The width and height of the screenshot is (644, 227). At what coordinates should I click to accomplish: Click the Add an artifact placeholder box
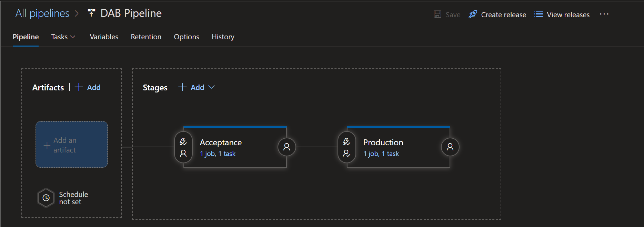[72, 145]
